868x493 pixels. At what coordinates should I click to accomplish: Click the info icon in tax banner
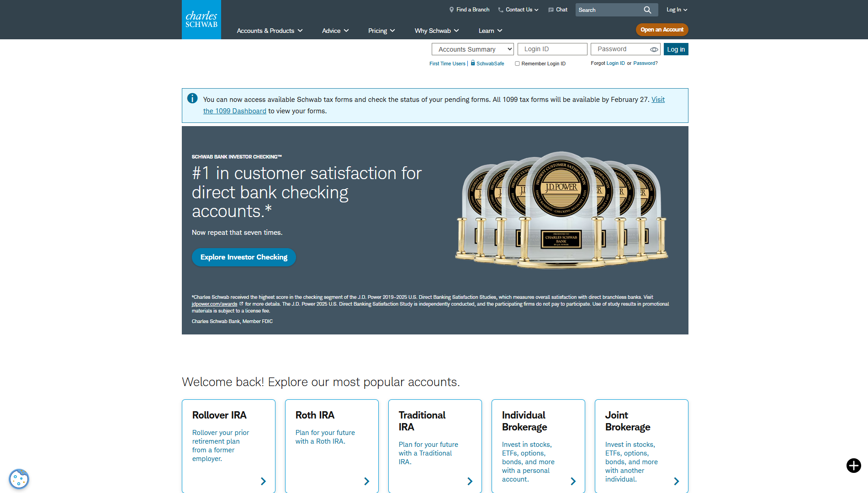(x=192, y=98)
